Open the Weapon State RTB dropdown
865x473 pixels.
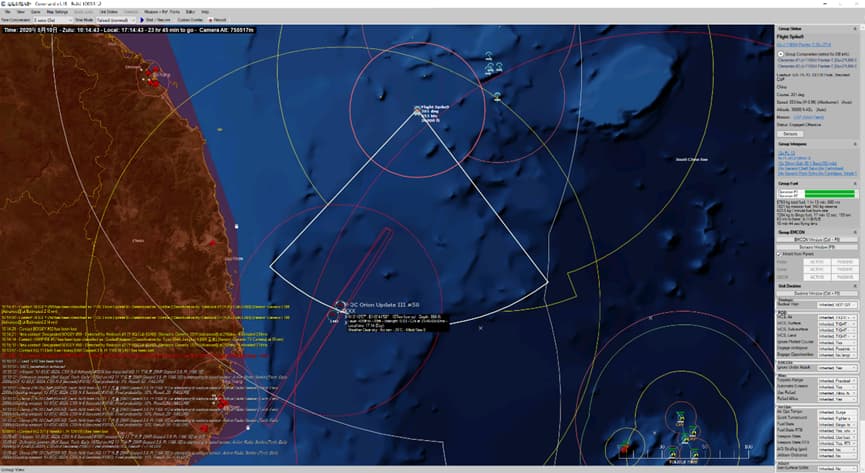pos(837,443)
